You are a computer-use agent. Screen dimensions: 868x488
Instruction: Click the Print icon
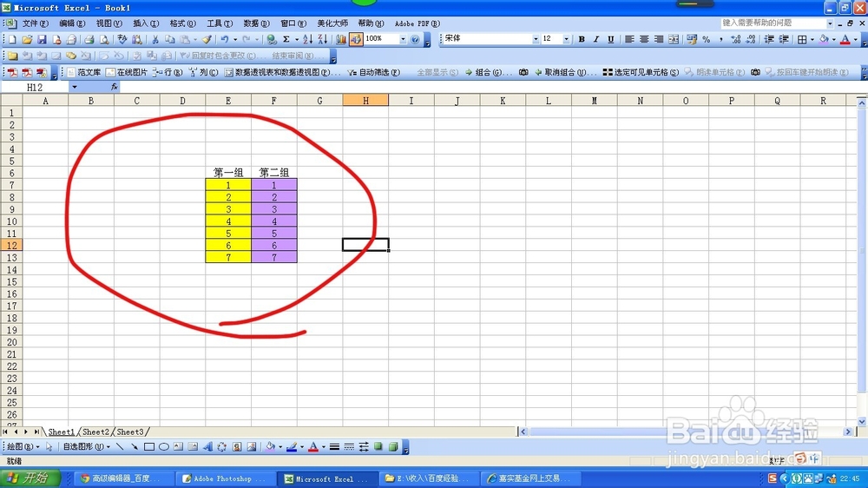(x=89, y=39)
